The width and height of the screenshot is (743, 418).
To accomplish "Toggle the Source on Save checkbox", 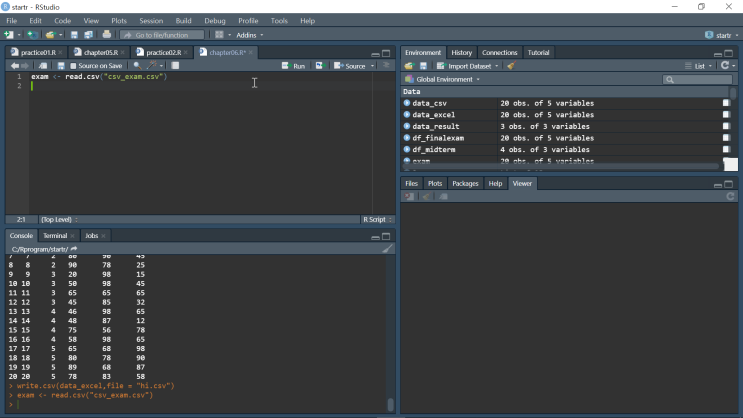I will 73,66.
